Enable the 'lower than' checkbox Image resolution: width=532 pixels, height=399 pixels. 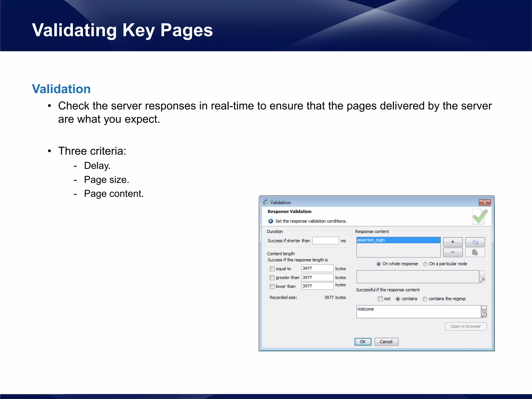coord(272,287)
